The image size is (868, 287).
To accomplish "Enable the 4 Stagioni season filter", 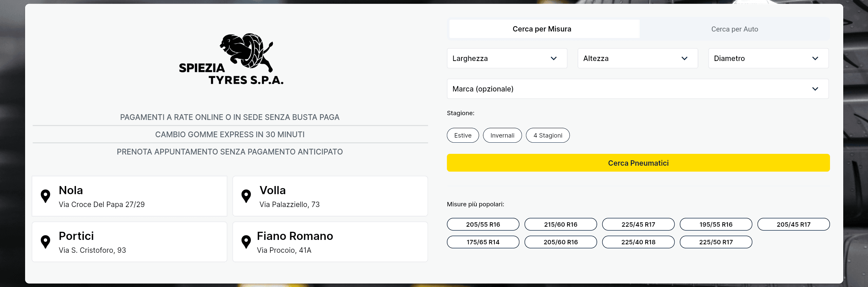I will pos(547,136).
